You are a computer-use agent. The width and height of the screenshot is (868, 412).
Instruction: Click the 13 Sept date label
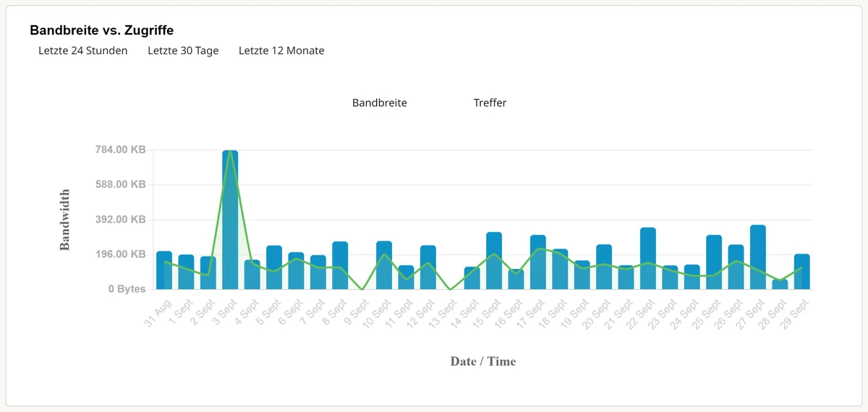click(x=443, y=315)
